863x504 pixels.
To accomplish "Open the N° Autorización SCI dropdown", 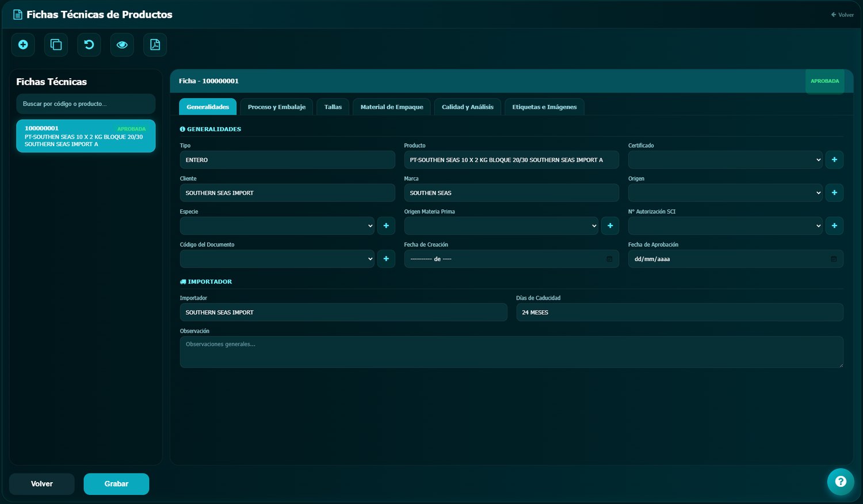I will 725,226.
